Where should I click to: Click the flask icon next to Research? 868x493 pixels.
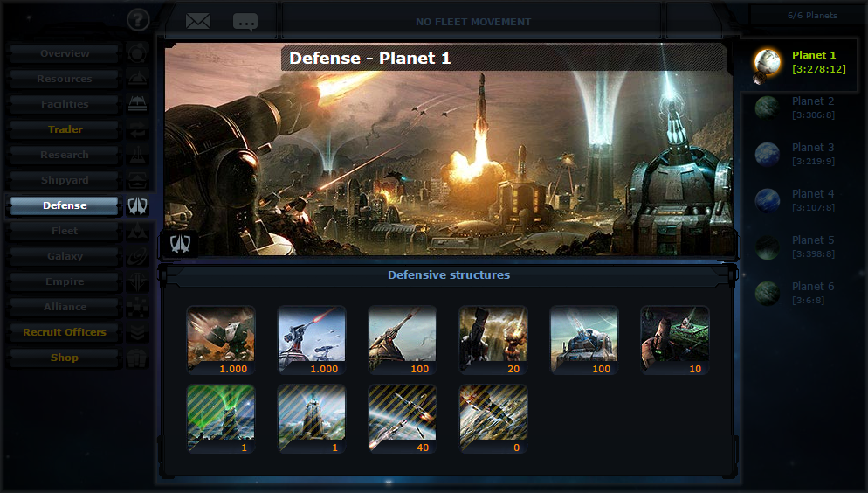pos(137,155)
